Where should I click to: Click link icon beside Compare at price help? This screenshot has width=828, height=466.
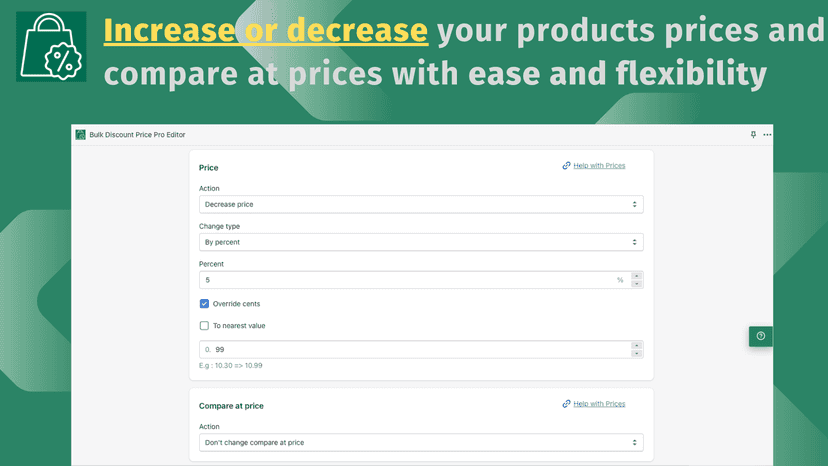point(566,404)
